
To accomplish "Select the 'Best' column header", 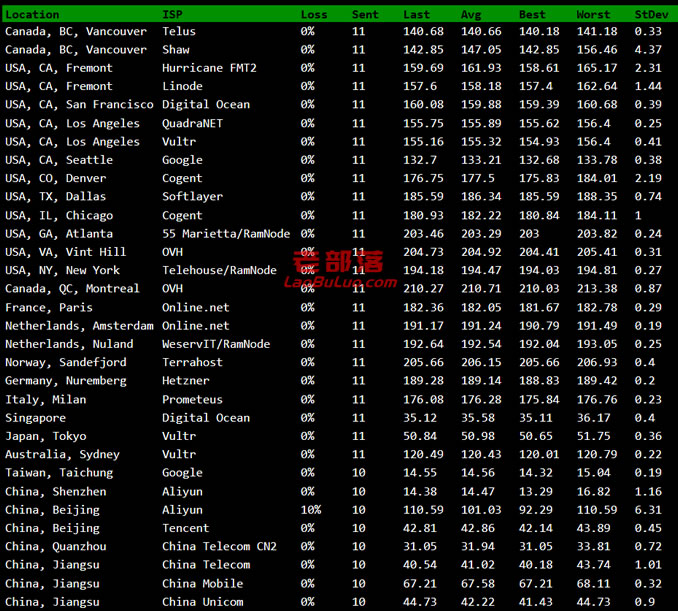I will click(532, 15).
